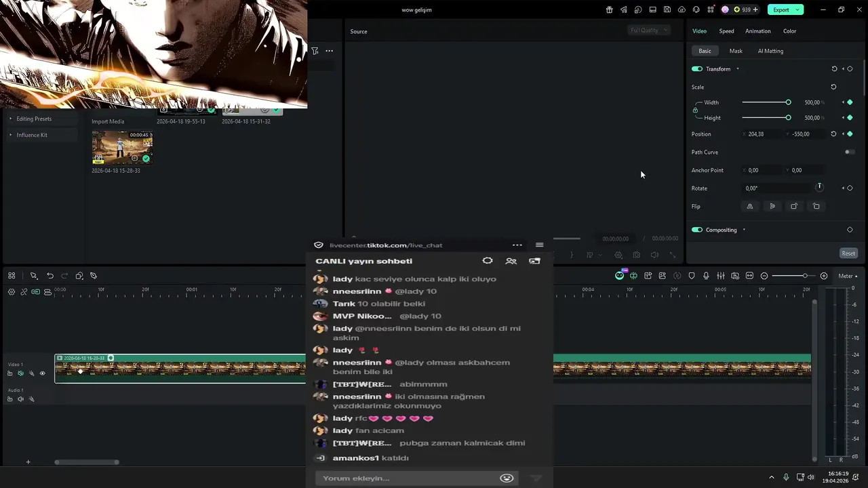Open the audio mixer sliders icon
This screenshot has width=868, height=488.
tap(720, 276)
